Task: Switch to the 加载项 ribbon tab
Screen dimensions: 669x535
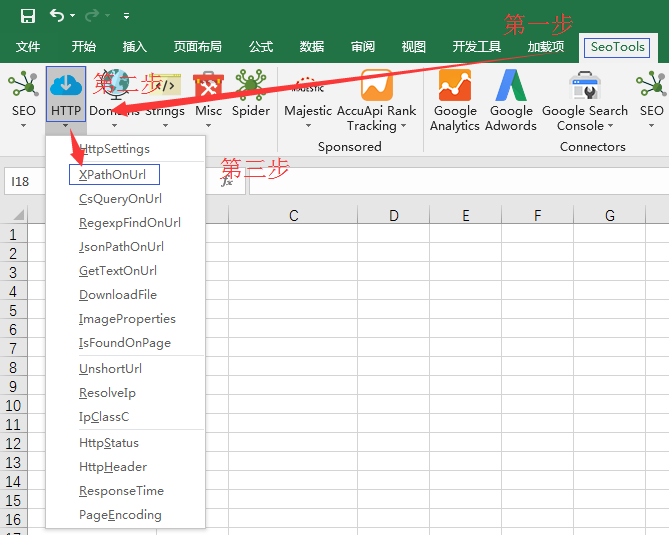Action: [x=546, y=47]
